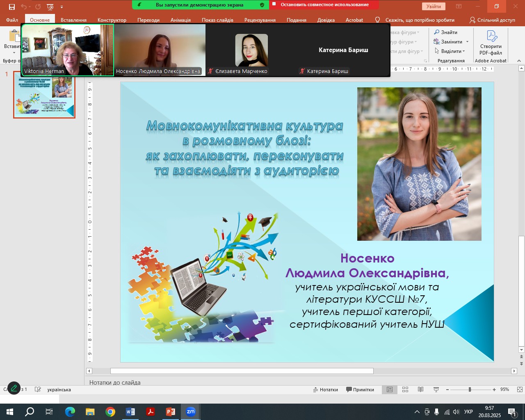Go to previous slide double-arrow button
The image size is (525, 420).
point(521,357)
